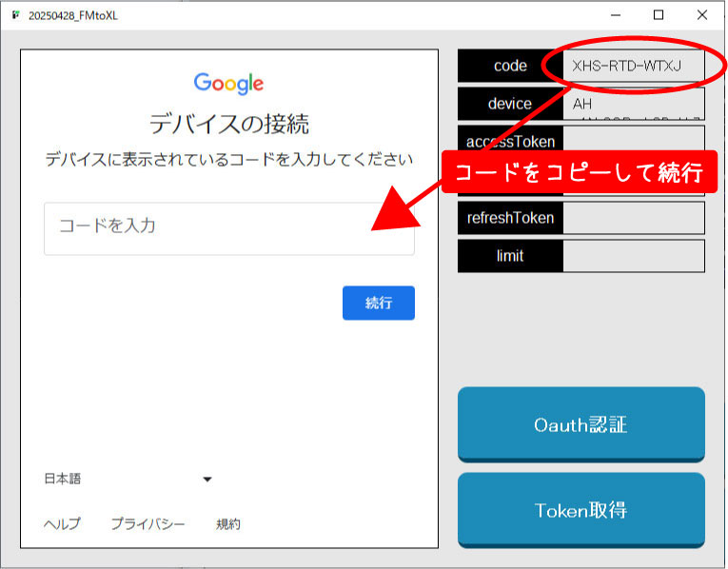Minimize the 20250428_FMtoXL window

(x=616, y=15)
